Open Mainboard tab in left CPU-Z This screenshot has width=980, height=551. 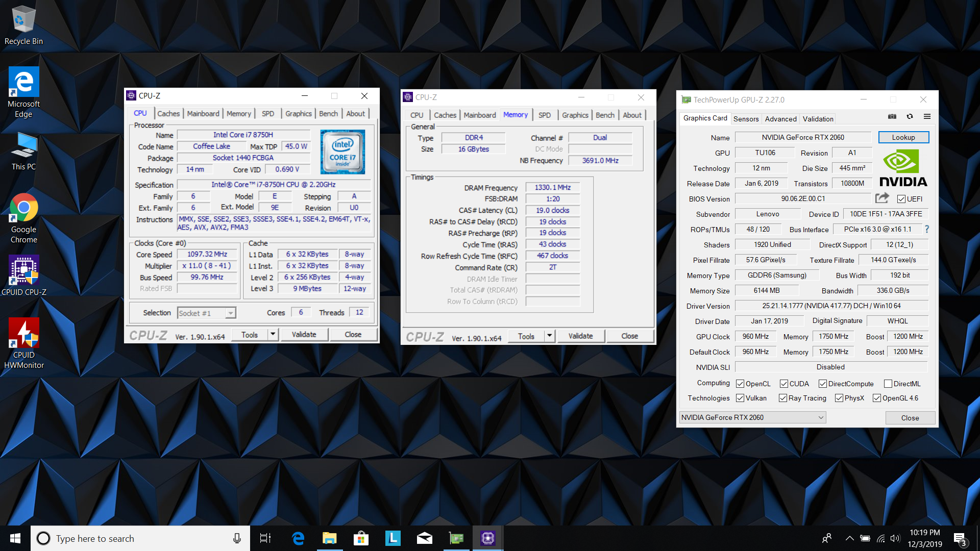tap(203, 113)
